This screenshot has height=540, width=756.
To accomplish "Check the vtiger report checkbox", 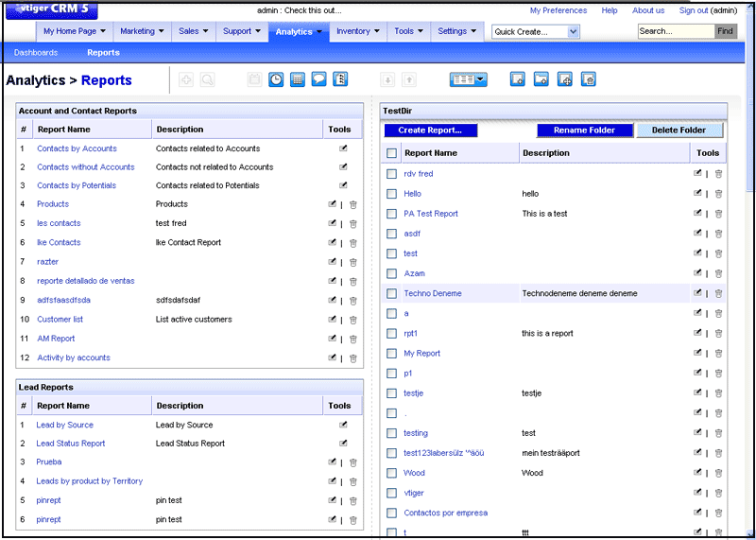I will tap(391, 493).
